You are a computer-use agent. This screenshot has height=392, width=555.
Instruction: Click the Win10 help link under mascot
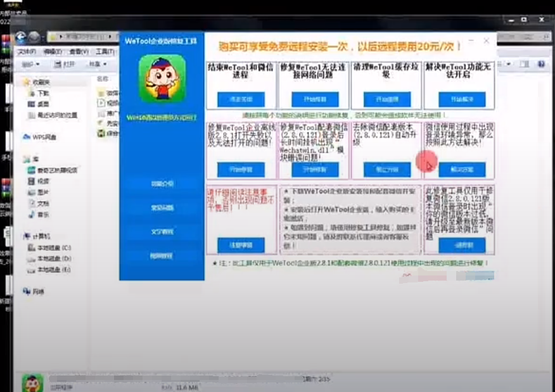pos(162,117)
